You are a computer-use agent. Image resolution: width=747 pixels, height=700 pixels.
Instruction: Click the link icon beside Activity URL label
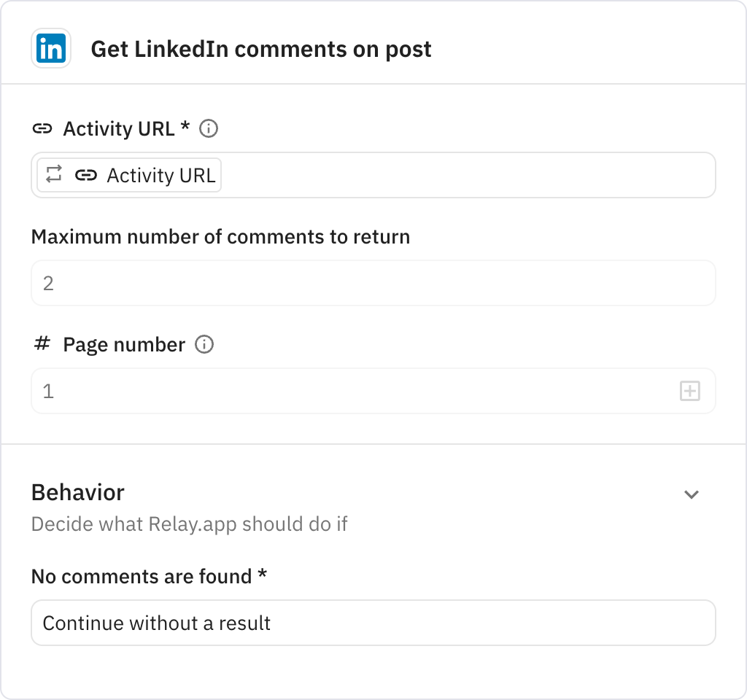pos(43,128)
